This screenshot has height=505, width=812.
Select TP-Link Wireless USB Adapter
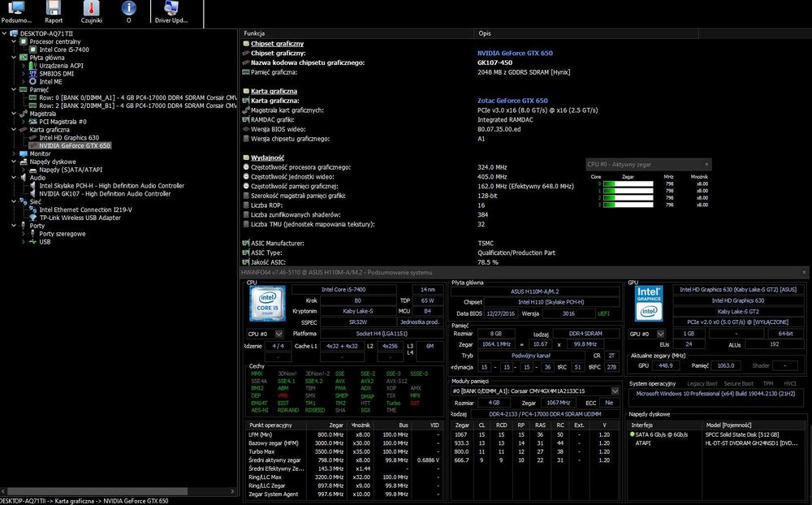tap(80, 218)
